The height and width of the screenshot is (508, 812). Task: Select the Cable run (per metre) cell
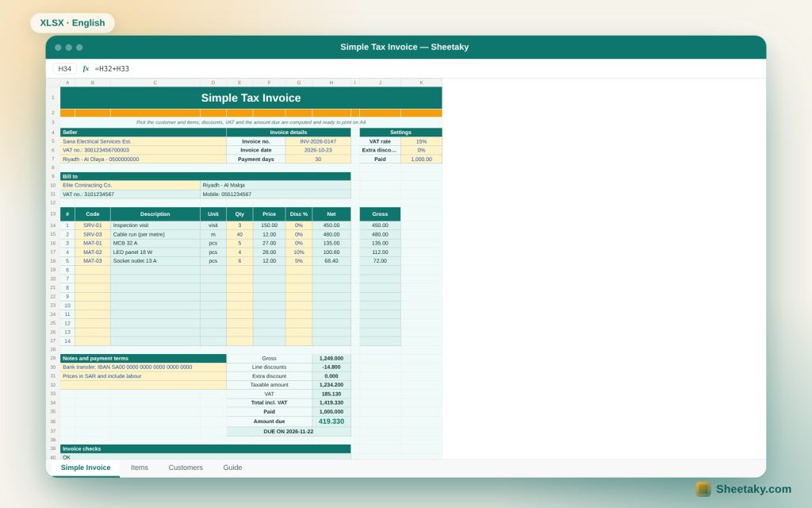pyautogui.click(x=155, y=234)
